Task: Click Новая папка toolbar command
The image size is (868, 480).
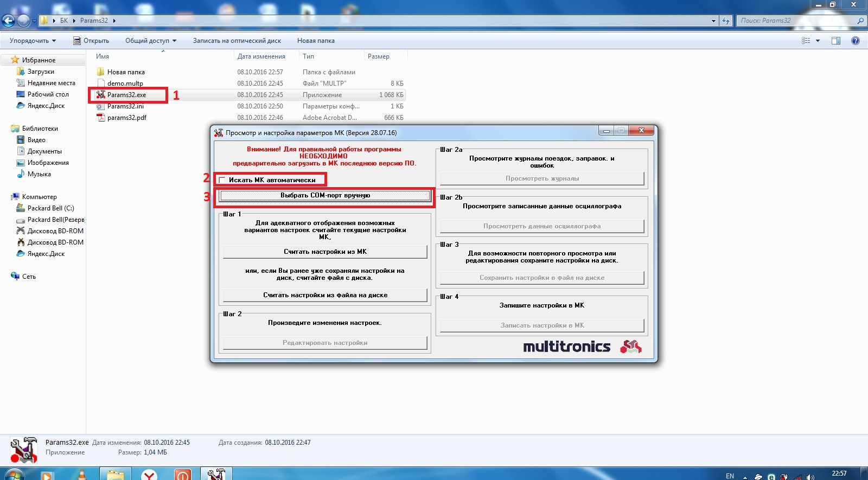Action: click(x=316, y=41)
